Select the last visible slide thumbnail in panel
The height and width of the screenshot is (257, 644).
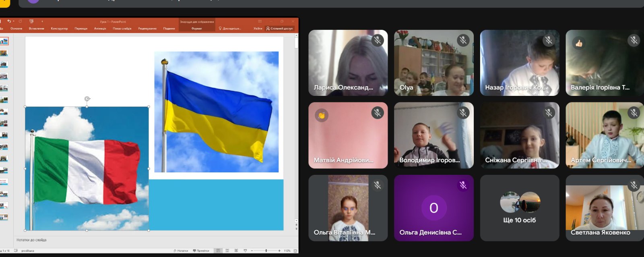(x=4, y=217)
